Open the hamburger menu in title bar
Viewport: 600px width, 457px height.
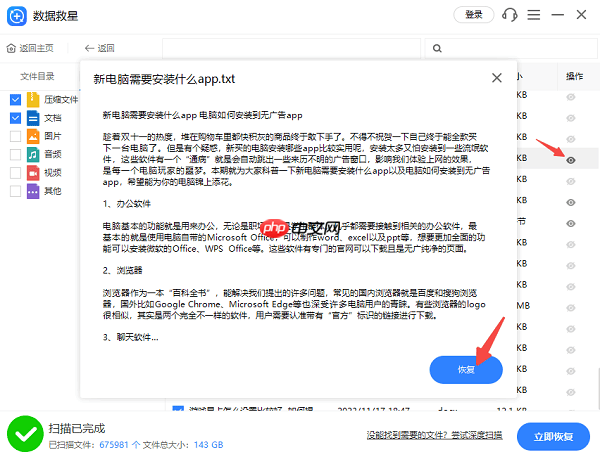tap(534, 15)
